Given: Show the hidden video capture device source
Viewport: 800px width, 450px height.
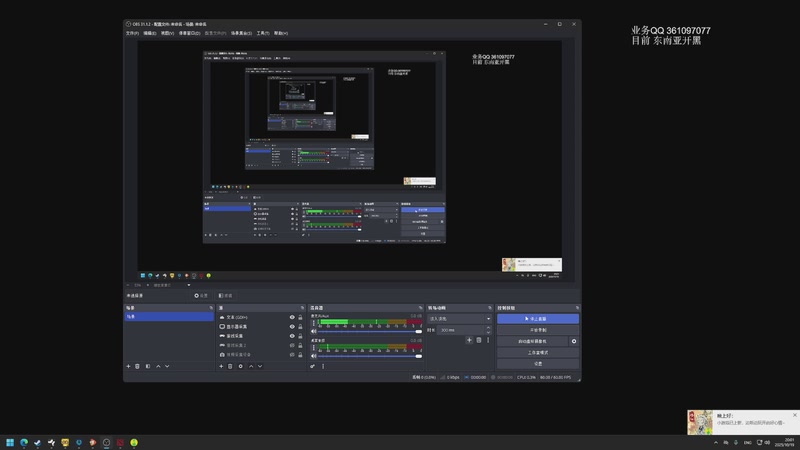Looking at the screenshot, I should (x=292, y=355).
